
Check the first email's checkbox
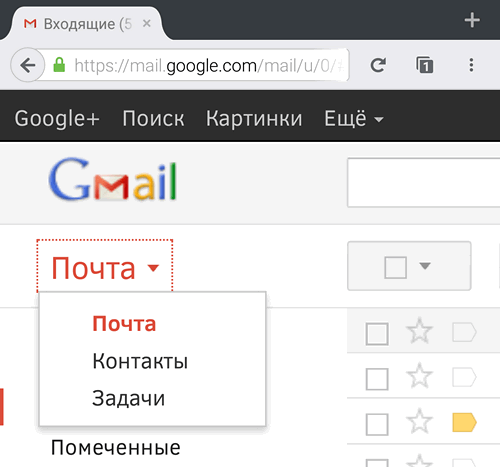(377, 334)
